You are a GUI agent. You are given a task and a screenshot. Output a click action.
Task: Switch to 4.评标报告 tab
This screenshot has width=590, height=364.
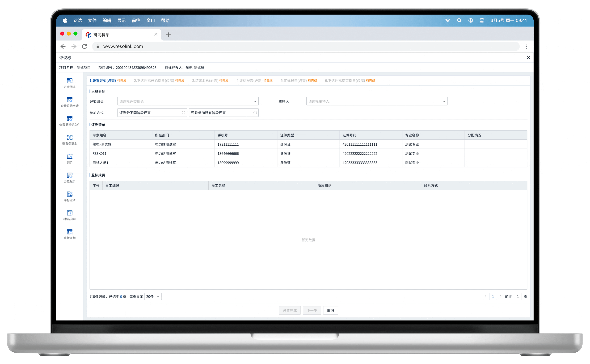coord(254,80)
